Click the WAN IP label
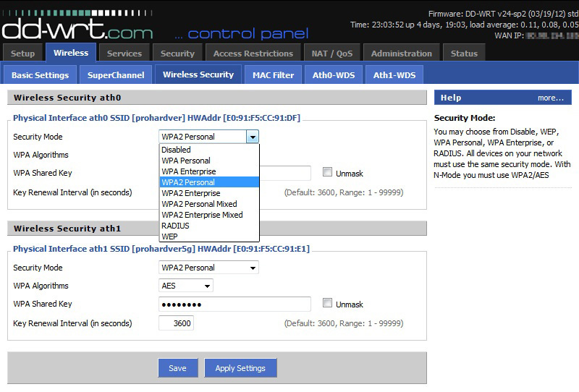579x392 pixels. pyautogui.click(x=509, y=36)
